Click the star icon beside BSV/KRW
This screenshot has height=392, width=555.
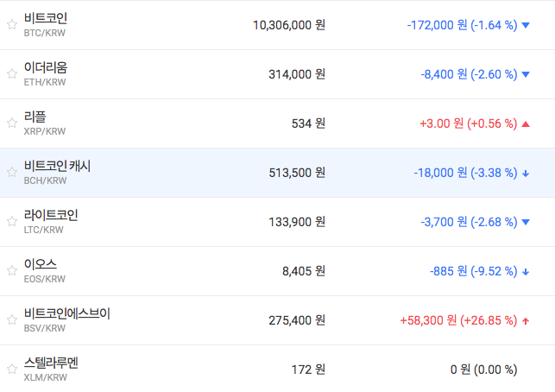click(11, 320)
